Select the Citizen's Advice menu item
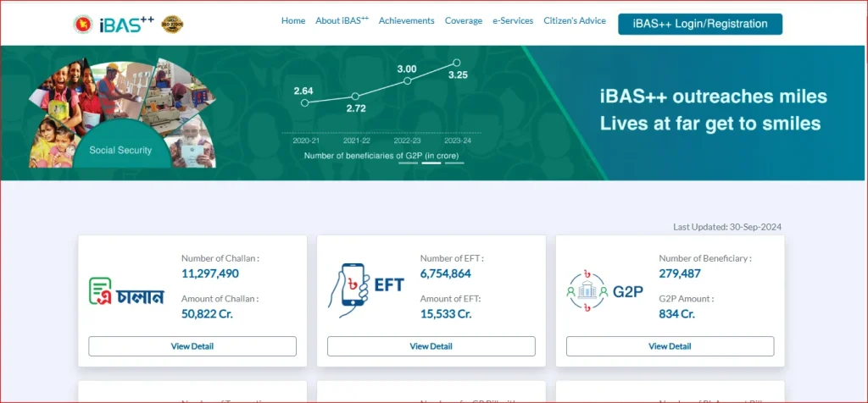 coord(575,20)
